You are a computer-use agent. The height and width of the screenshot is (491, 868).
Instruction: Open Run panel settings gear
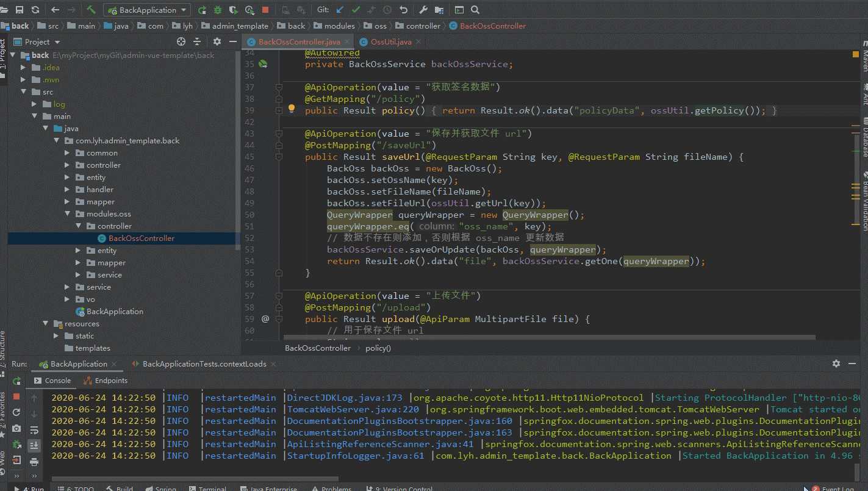coord(836,364)
